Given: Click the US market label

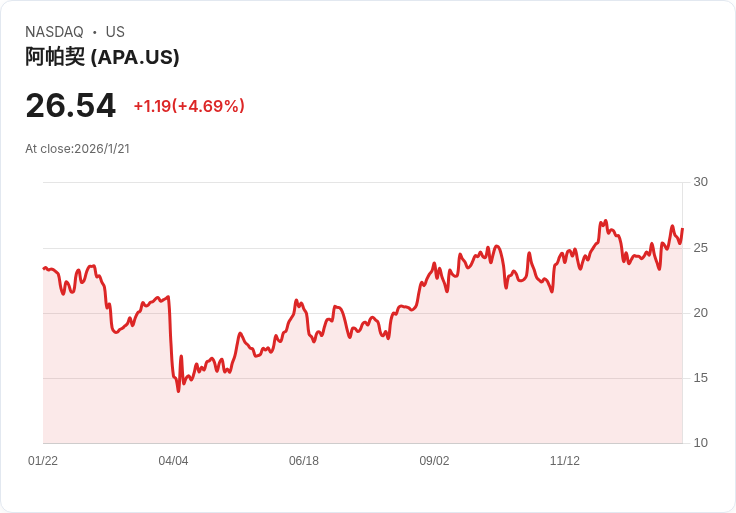Looking at the screenshot, I should 115,32.
